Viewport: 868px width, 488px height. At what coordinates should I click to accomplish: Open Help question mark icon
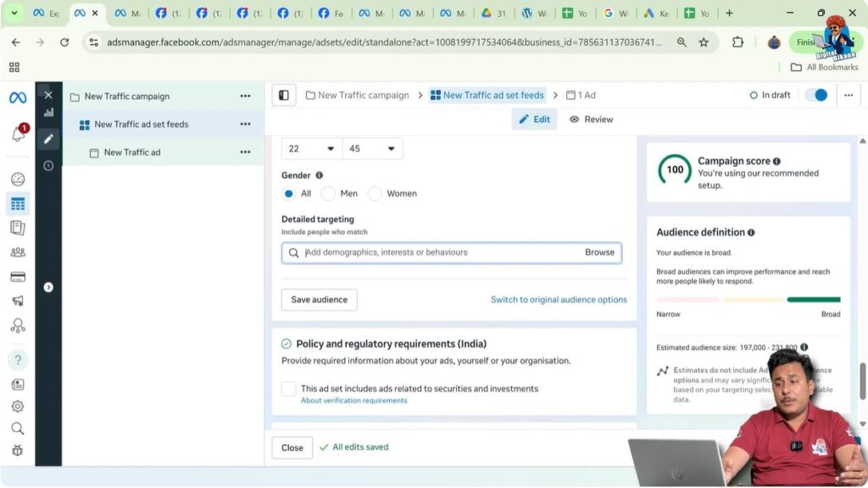pyautogui.click(x=18, y=360)
